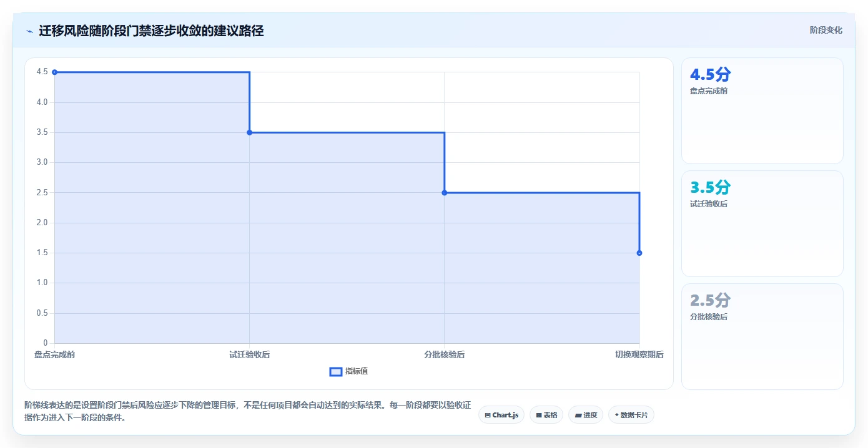
Task: Click the Chart.js tag button
Action: point(501,415)
